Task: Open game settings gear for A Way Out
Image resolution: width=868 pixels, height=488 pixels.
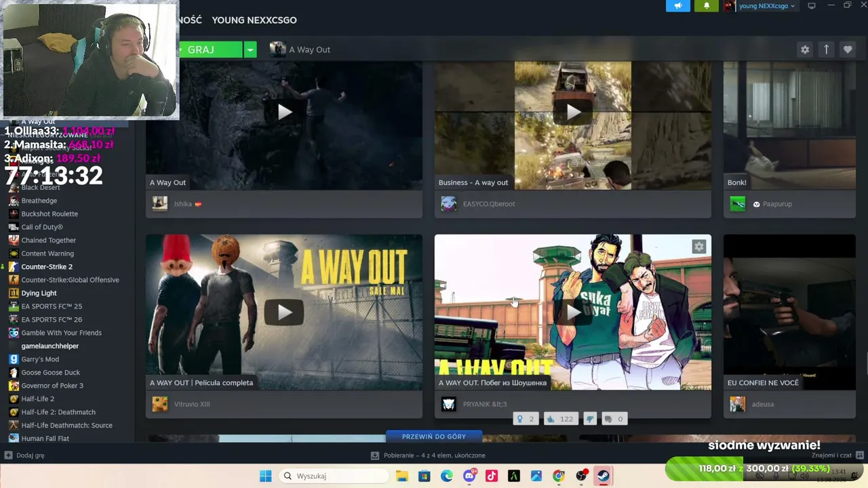Action: [x=805, y=49]
